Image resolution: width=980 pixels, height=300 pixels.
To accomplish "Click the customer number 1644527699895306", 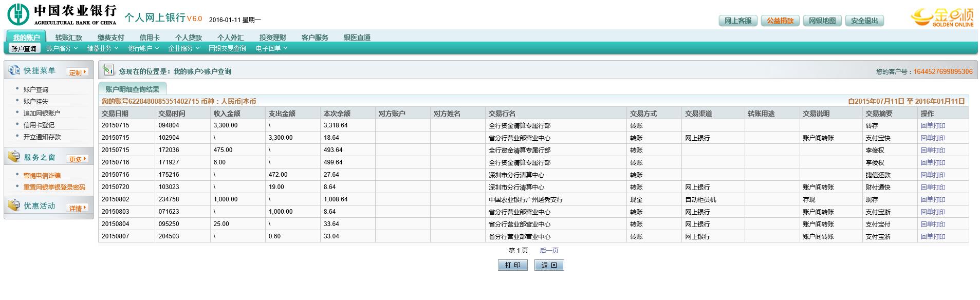I will (x=943, y=71).
